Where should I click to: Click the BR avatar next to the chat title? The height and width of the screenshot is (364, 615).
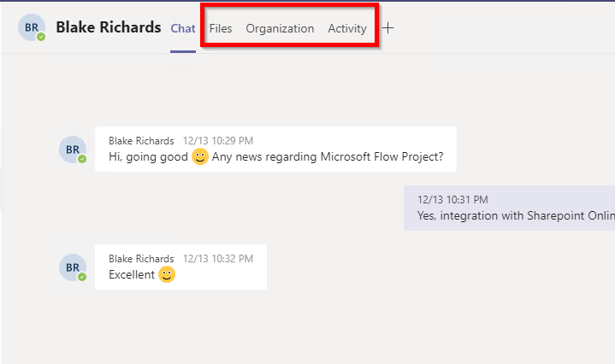pos(32,27)
